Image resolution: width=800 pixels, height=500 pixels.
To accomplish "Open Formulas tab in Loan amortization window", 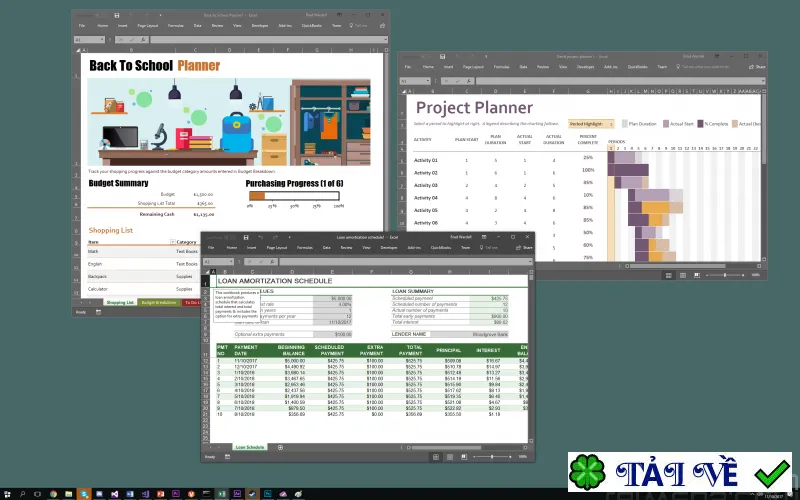I will pyautogui.click(x=305, y=247).
